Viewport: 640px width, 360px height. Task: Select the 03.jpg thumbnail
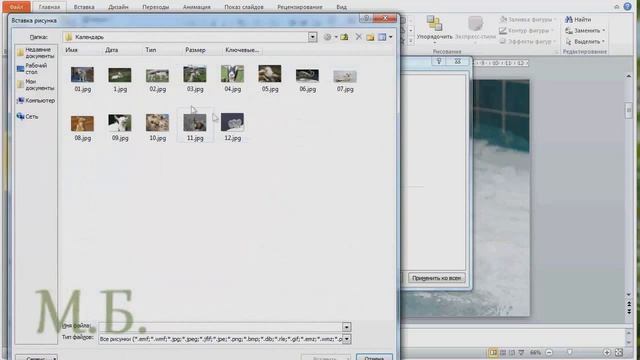coord(195,74)
